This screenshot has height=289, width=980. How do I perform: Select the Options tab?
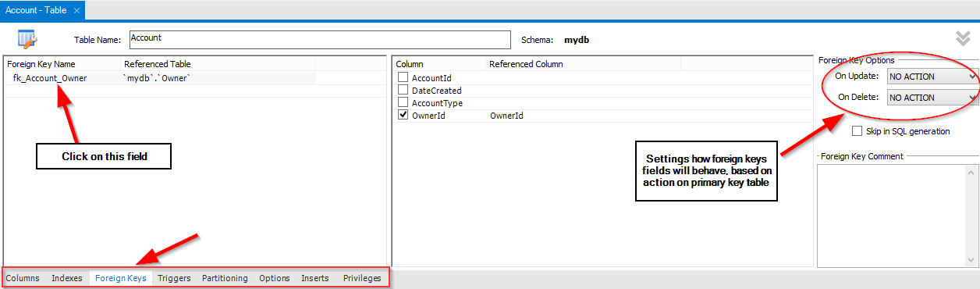pyautogui.click(x=275, y=278)
